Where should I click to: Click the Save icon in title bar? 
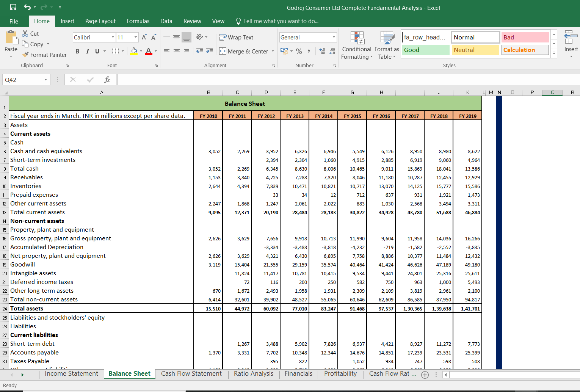click(13, 7)
